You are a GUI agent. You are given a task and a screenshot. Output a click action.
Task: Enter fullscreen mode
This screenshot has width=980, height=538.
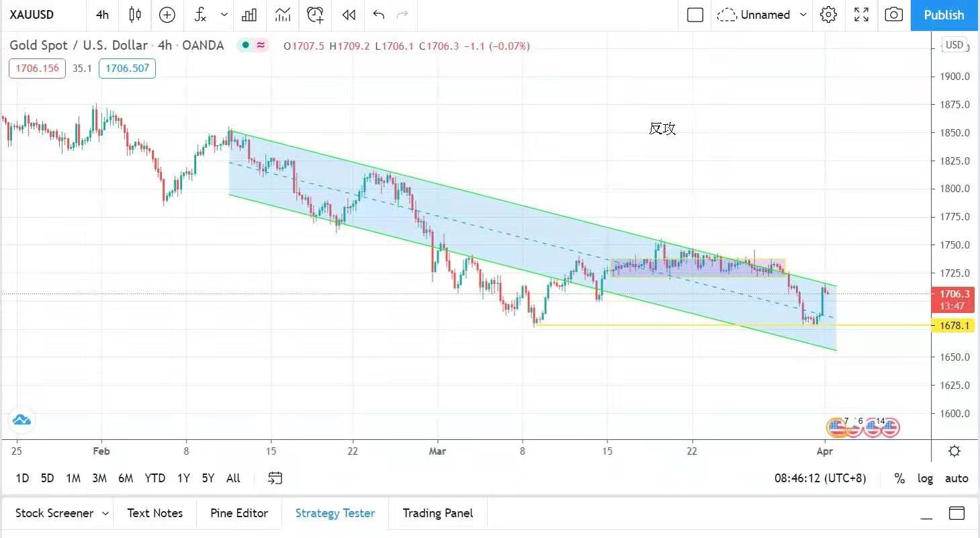[861, 15]
